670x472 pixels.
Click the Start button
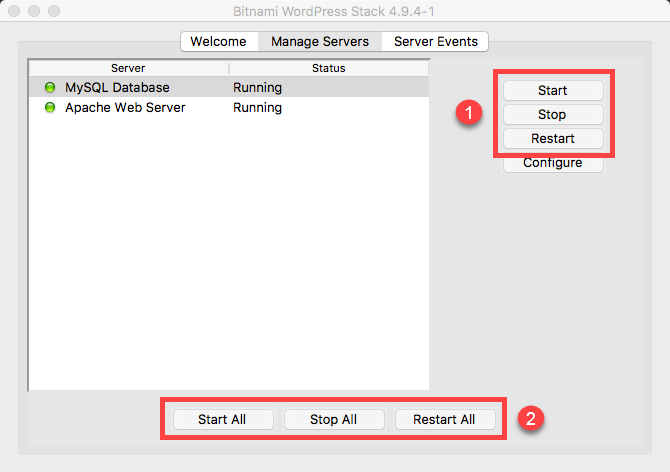pyautogui.click(x=553, y=91)
